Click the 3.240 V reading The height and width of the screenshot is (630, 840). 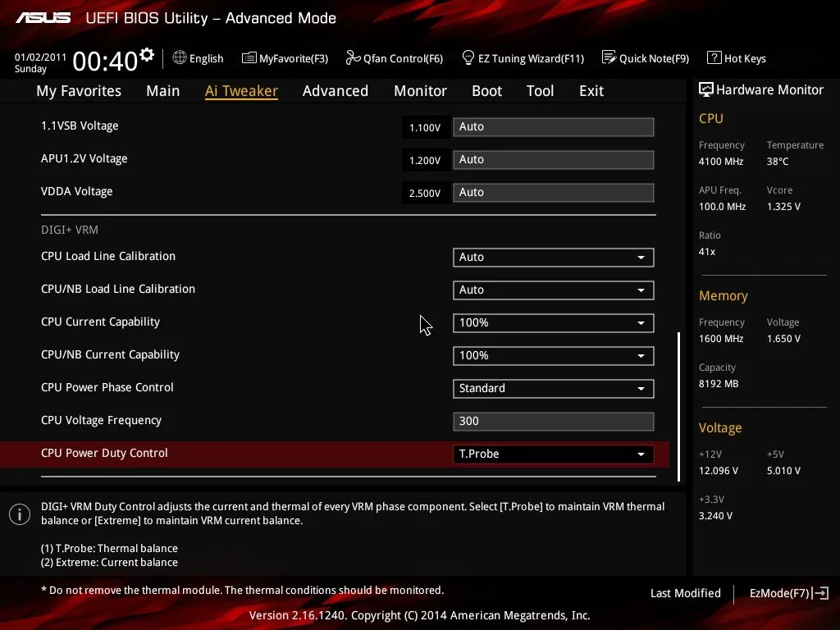(715, 515)
